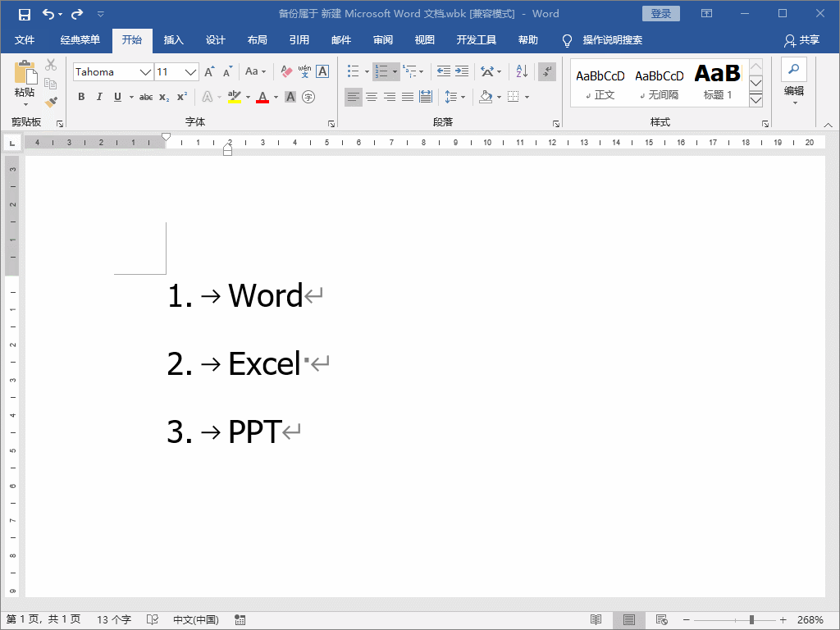Open the font size 11 dropdown
840x630 pixels.
tap(190, 72)
